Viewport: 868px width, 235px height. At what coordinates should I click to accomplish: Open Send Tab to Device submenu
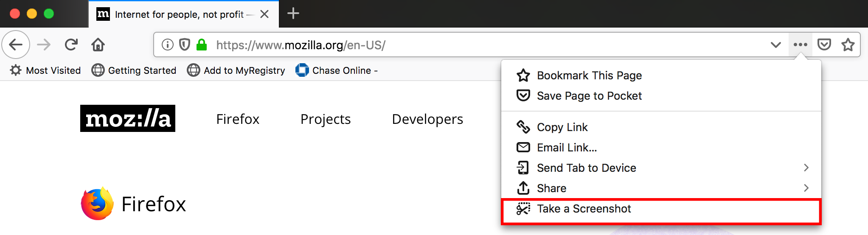[x=661, y=168]
